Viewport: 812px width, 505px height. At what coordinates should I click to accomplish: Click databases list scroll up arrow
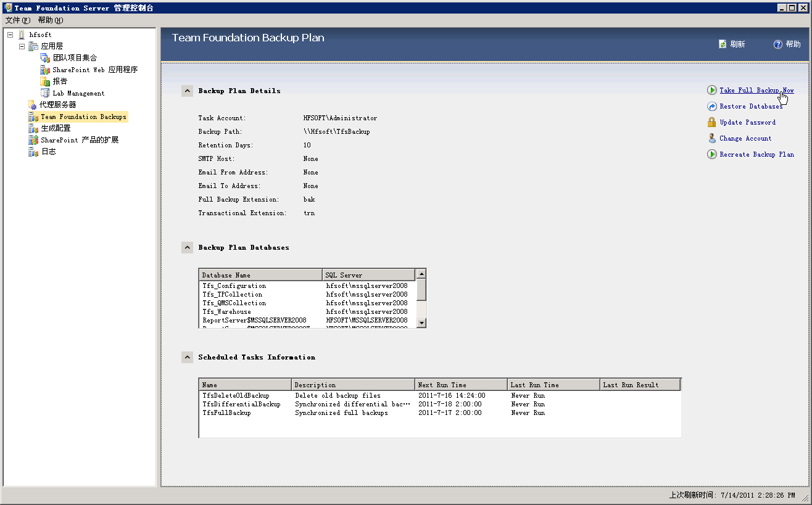coord(421,273)
